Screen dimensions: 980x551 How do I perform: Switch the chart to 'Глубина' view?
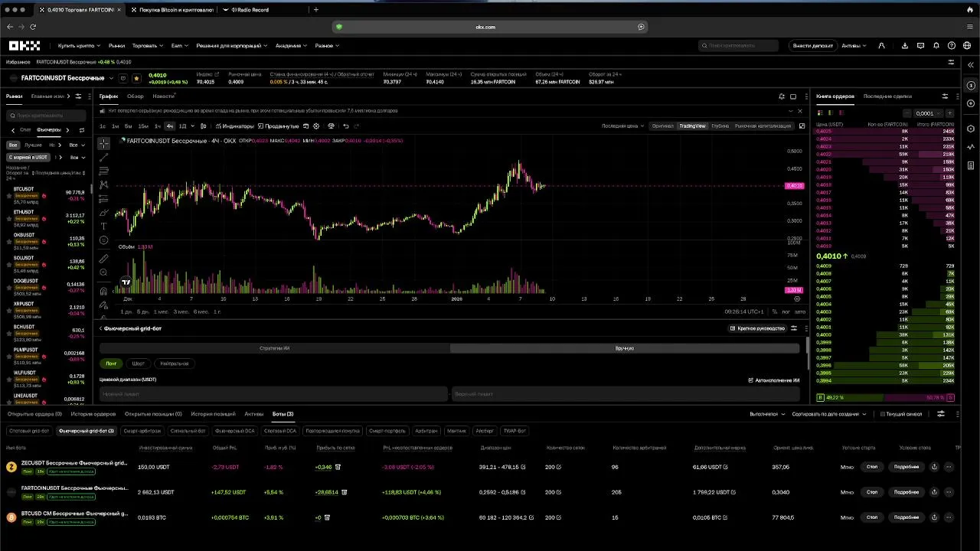coord(720,126)
